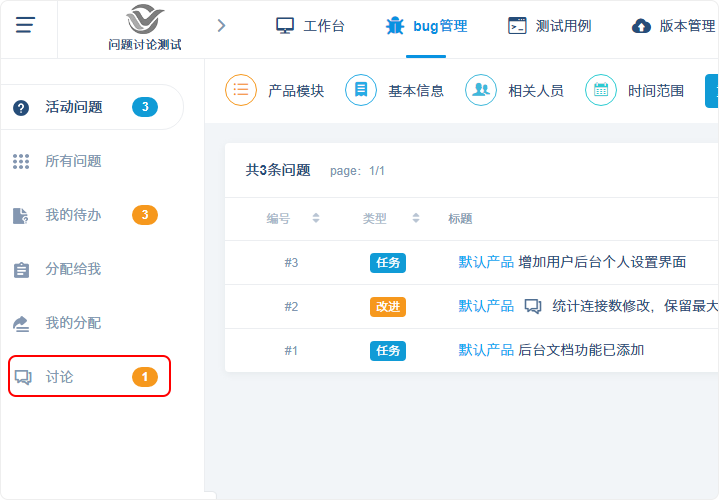The image size is (720, 500).
Task: Open issue 增加用户后台个人设置界面
Action: (602, 262)
